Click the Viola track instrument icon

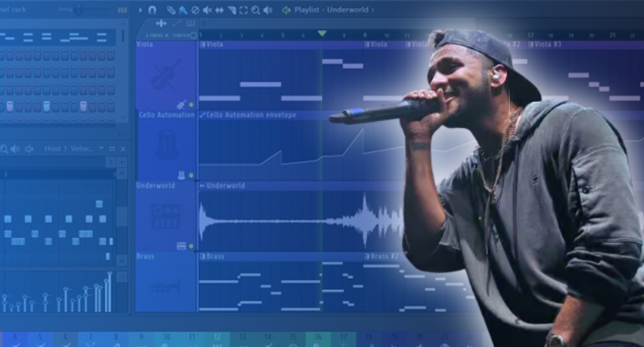coord(165,76)
